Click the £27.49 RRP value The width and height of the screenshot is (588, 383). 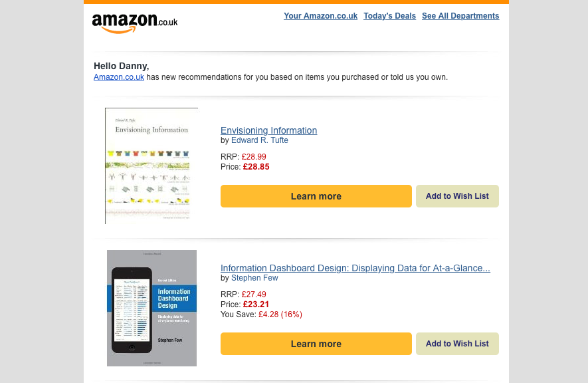click(x=254, y=295)
